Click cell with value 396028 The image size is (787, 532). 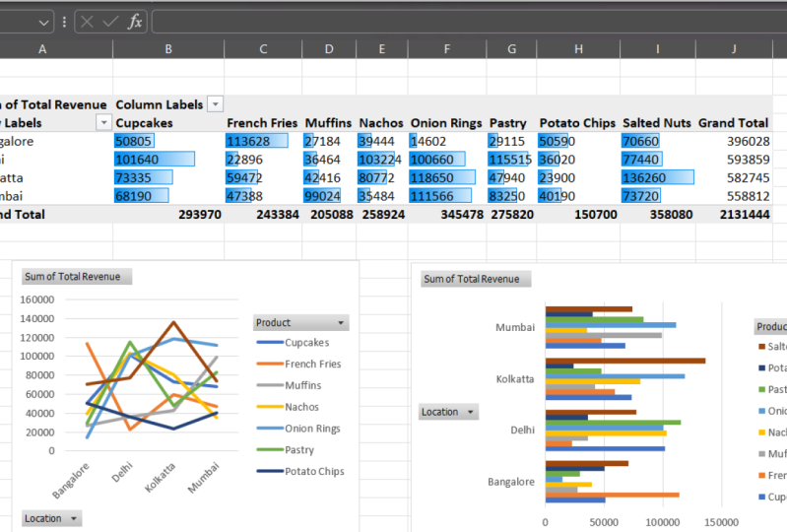734,141
